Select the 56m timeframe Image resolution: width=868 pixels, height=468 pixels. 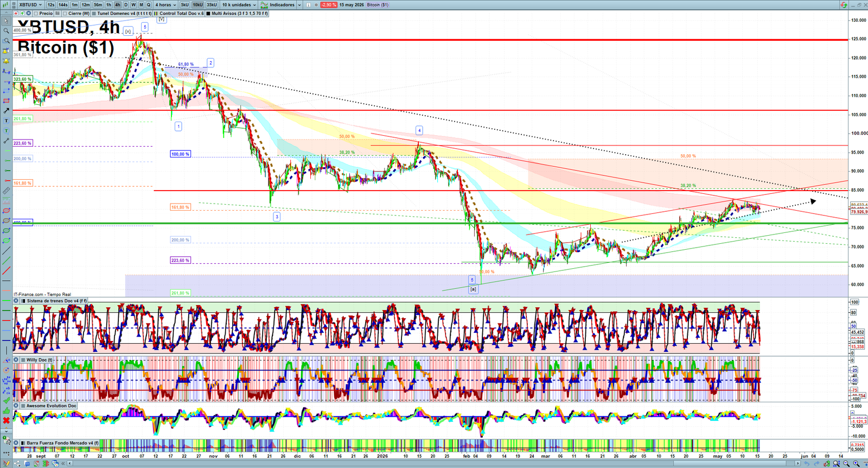(x=98, y=5)
